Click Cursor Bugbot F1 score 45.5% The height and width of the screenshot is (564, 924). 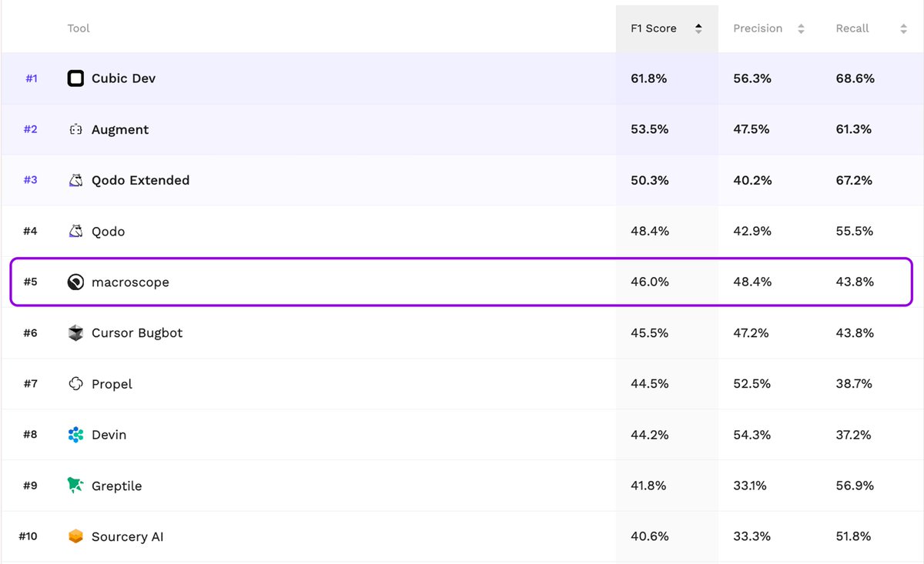tap(649, 332)
